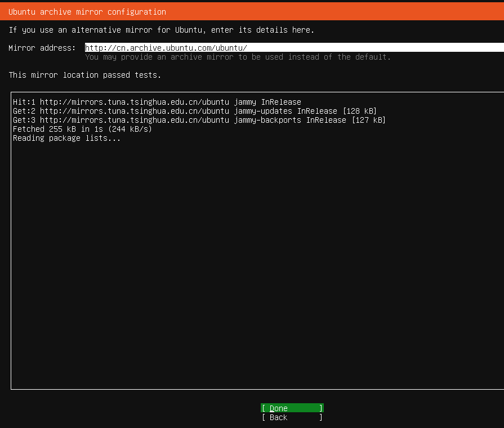Select the Done button
This screenshot has width=504, height=428.
tap(292, 408)
